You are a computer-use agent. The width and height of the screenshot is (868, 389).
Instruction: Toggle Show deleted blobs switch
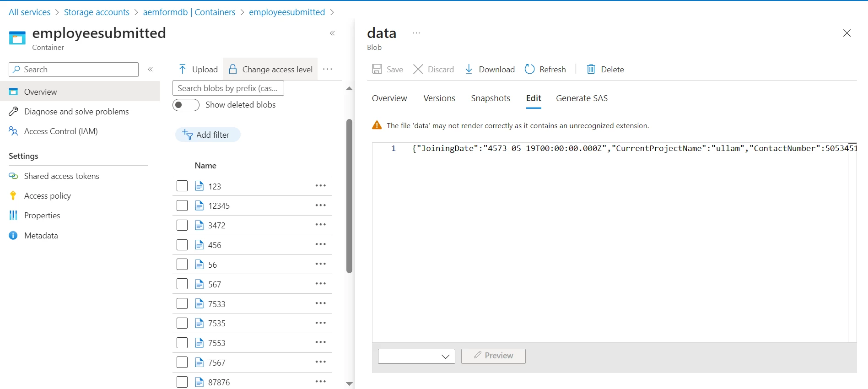click(186, 105)
